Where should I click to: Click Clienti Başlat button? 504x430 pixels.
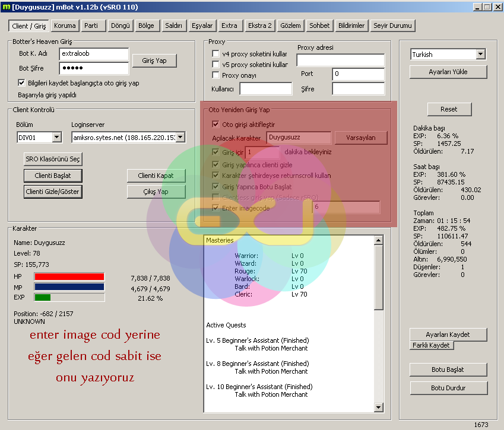(x=53, y=176)
